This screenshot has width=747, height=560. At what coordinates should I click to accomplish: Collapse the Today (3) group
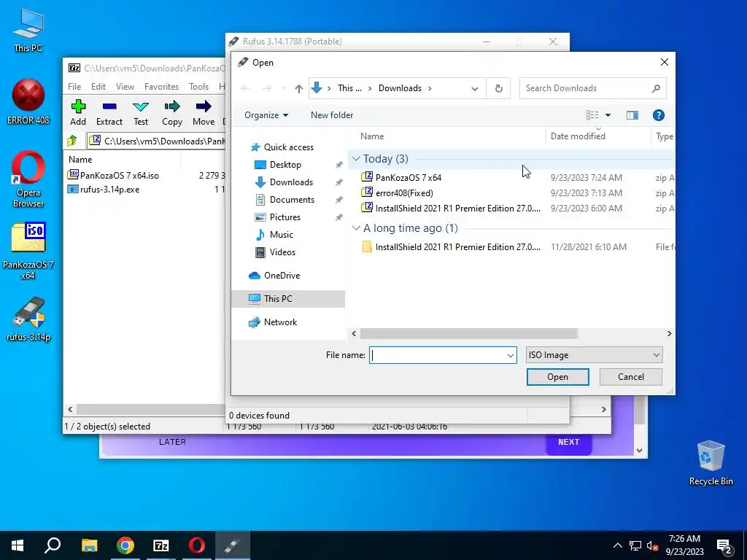click(356, 158)
